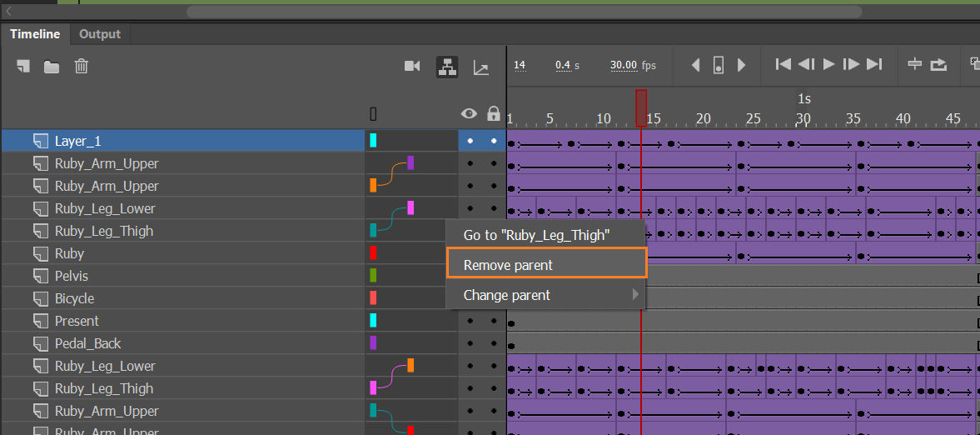Step back one frame
The height and width of the screenshot is (435, 980).
(x=806, y=64)
